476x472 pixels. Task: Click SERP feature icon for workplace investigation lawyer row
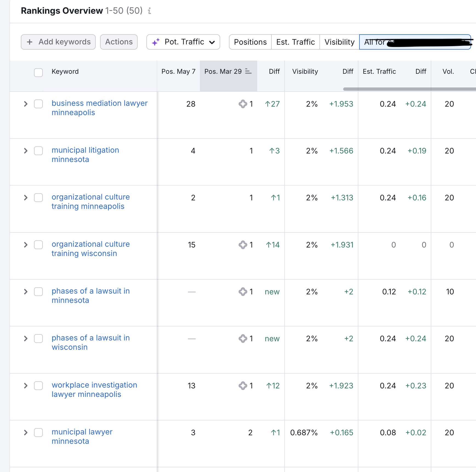coord(243,386)
